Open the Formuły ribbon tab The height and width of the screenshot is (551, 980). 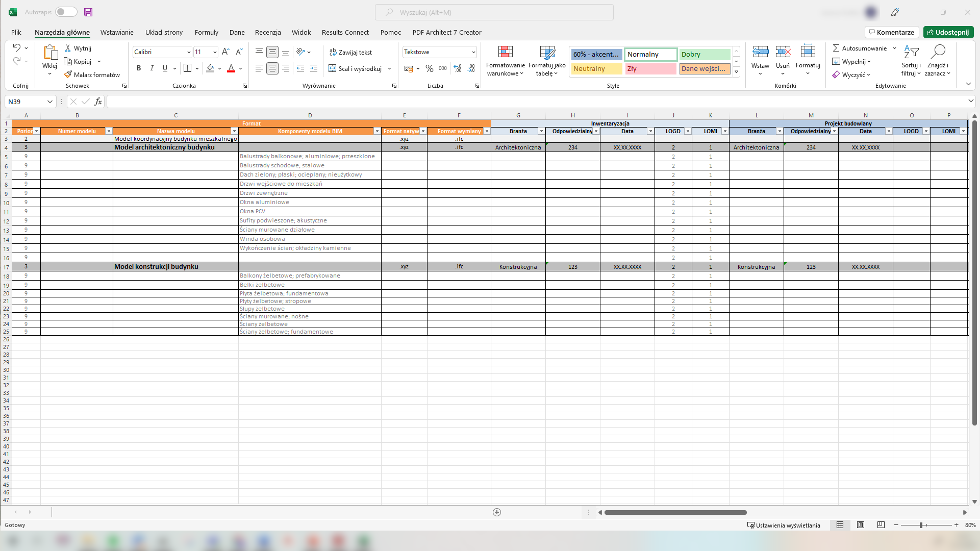pos(206,32)
